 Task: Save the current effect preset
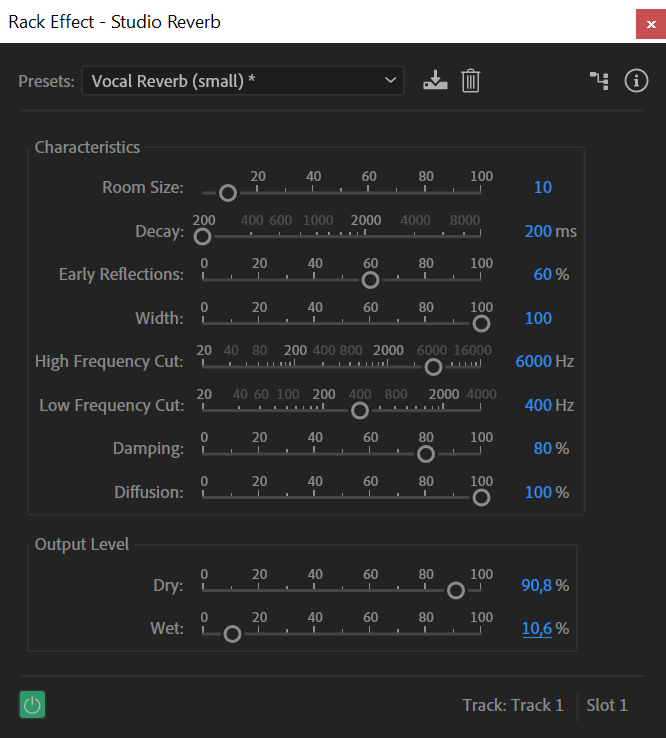pyautogui.click(x=434, y=81)
